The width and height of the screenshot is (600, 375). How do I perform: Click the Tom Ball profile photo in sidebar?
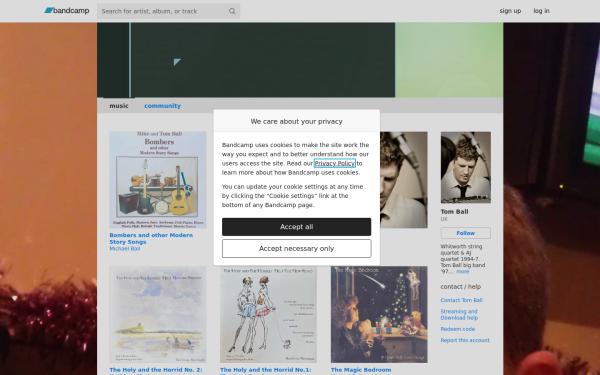(466, 168)
